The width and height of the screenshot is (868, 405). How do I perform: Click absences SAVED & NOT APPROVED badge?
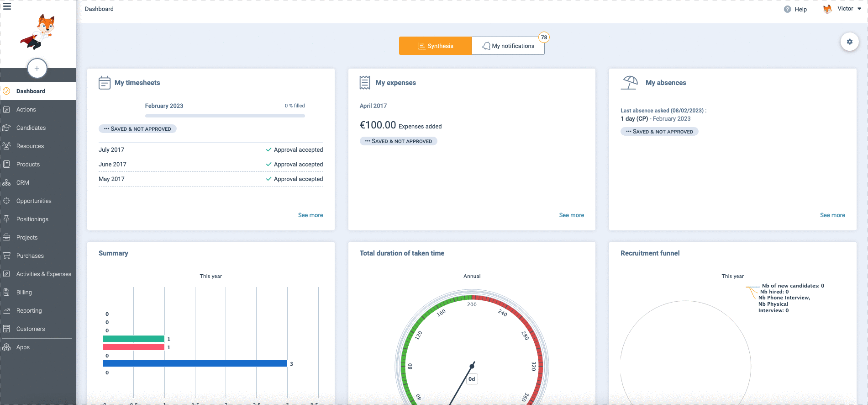click(x=659, y=132)
